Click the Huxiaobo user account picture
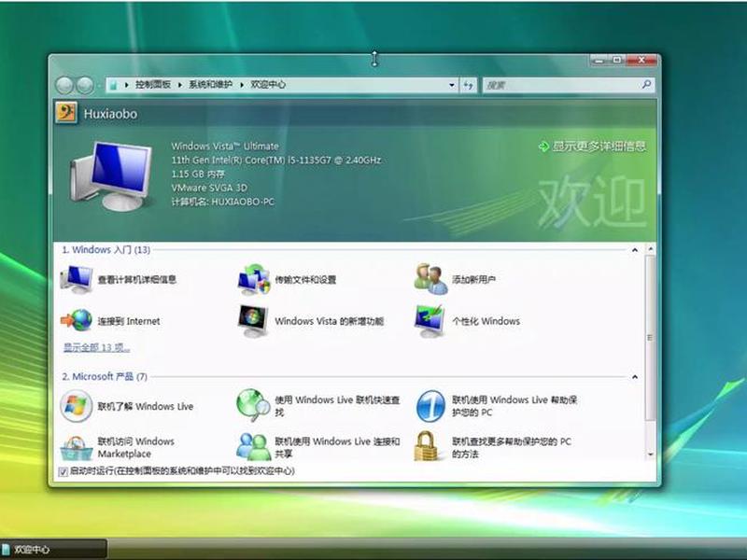 click(66, 113)
